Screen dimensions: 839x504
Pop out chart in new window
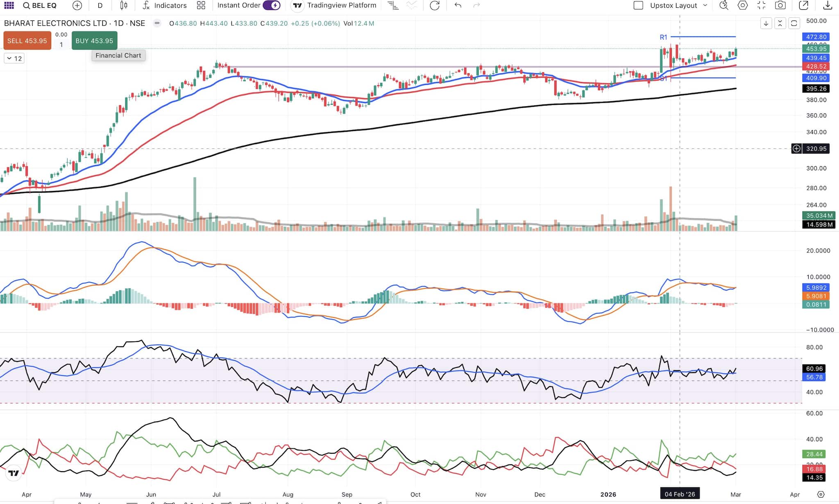(803, 5)
